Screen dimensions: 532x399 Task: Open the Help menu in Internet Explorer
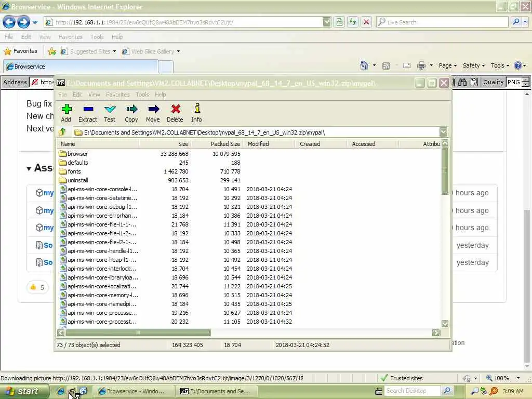pyautogui.click(x=117, y=37)
